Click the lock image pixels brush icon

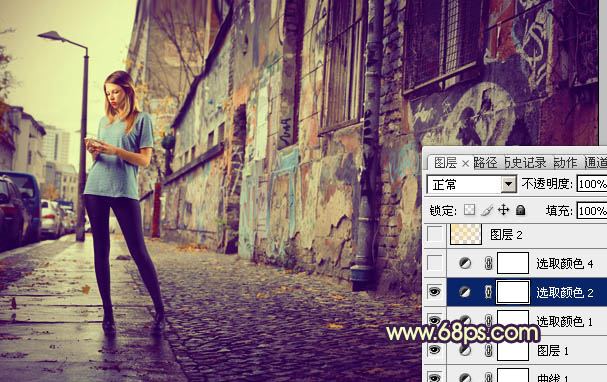click(x=487, y=210)
